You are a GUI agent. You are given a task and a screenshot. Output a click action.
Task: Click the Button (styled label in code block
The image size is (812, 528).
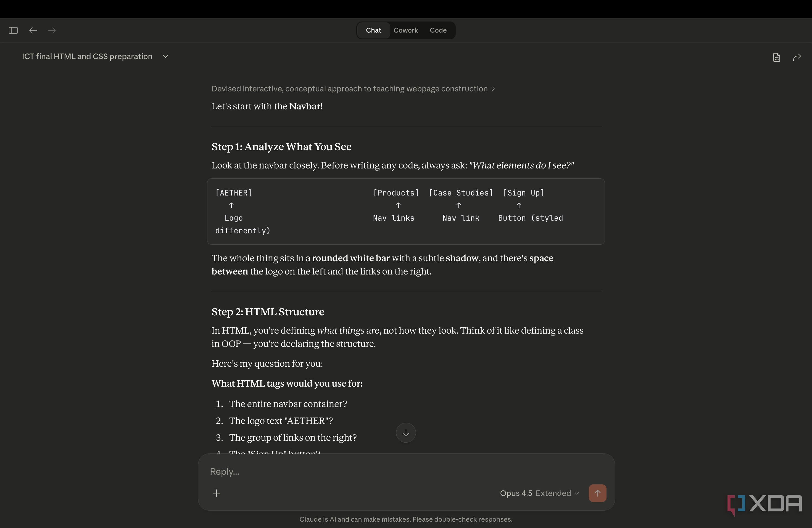pyautogui.click(x=531, y=218)
